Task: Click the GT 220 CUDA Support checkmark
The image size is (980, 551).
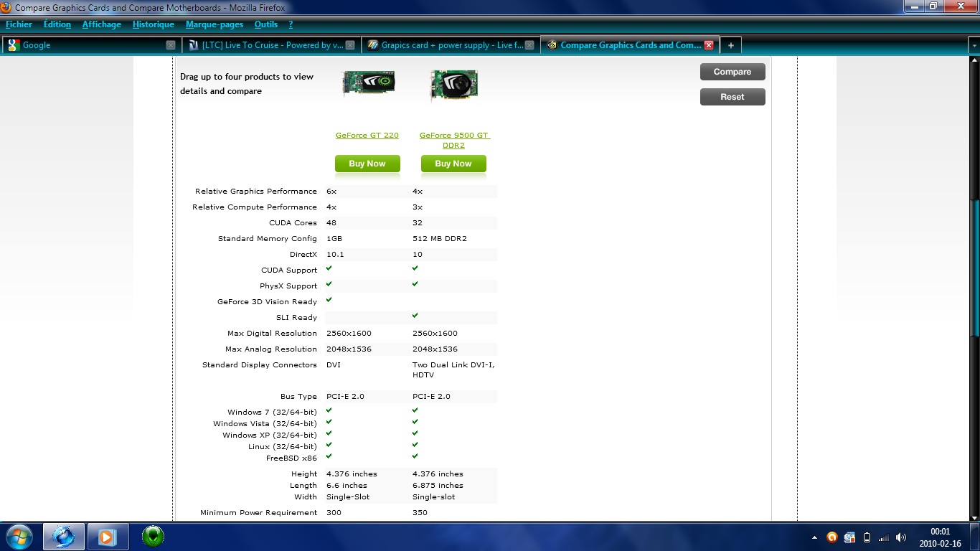Action: pos(329,268)
